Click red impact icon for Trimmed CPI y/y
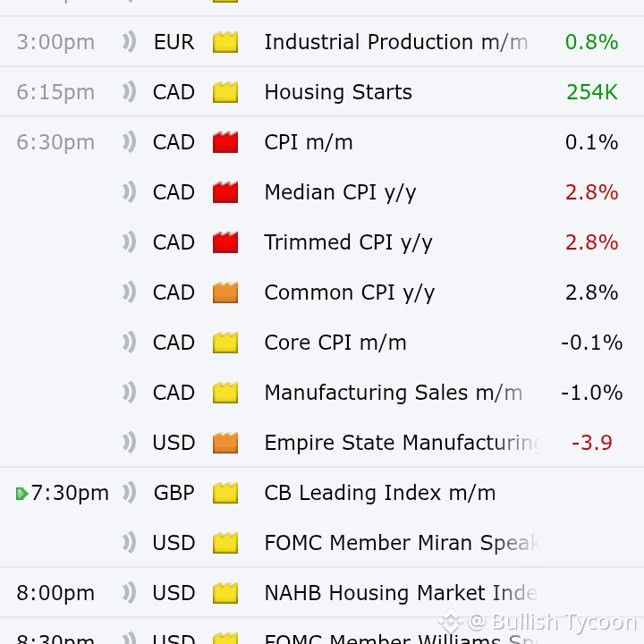This screenshot has height=644, width=644. pyautogui.click(x=225, y=242)
